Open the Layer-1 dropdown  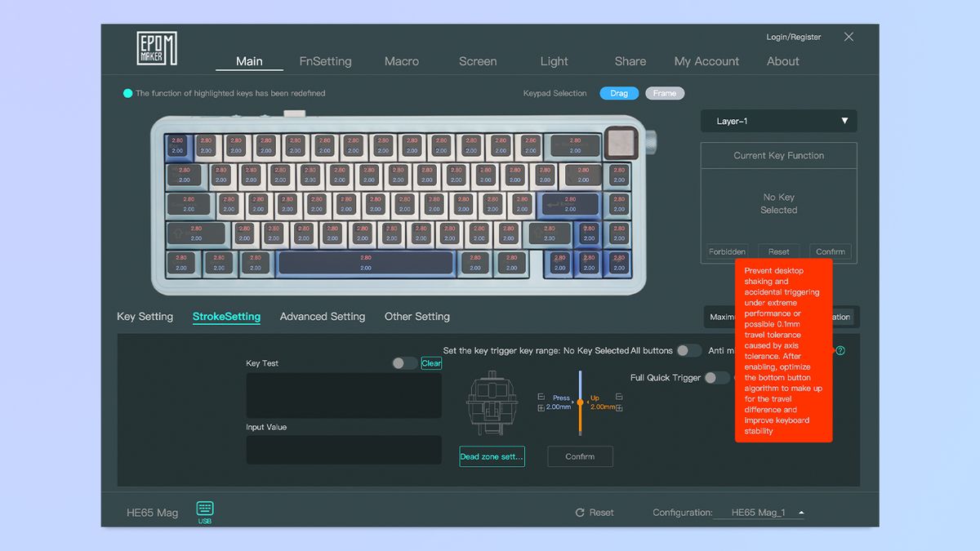[x=777, y=120]
